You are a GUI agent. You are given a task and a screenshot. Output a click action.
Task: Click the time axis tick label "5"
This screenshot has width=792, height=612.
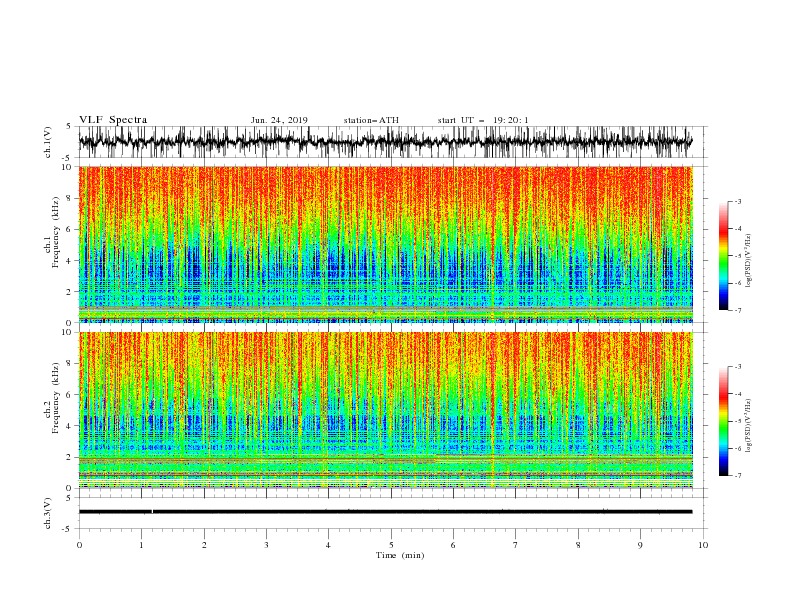tap(391, 545)
